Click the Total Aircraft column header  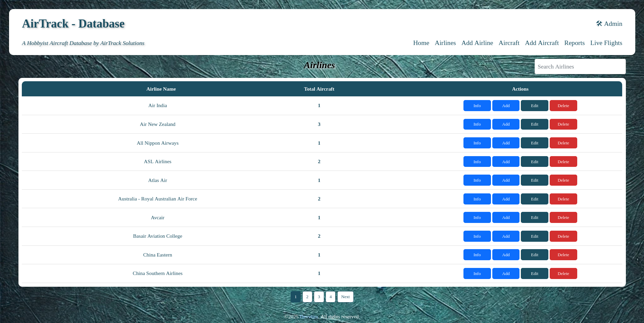(319, 89)
